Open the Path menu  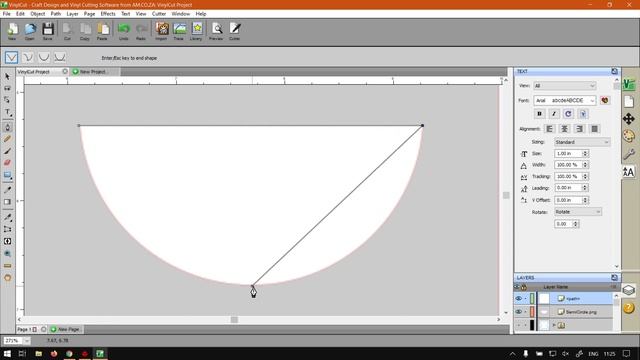coord(56,14)
